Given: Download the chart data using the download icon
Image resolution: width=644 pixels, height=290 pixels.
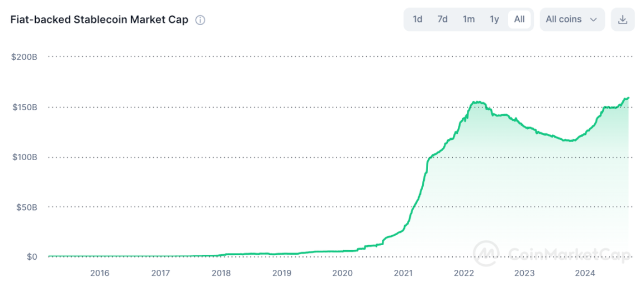Looking at the screenshot, I should point(623,20).
